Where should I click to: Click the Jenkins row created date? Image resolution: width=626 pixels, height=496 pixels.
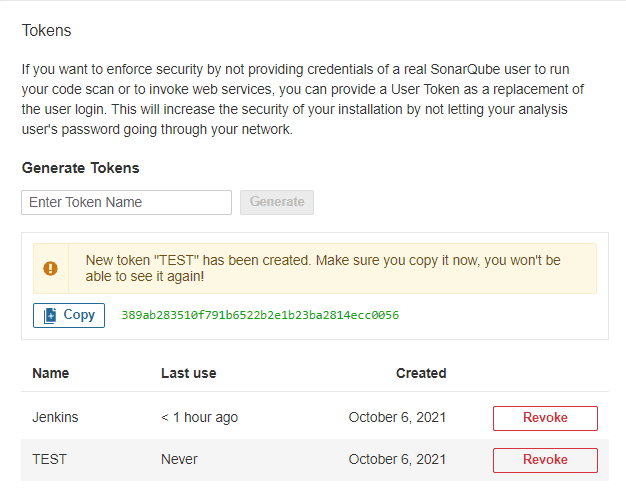[397, 417]
